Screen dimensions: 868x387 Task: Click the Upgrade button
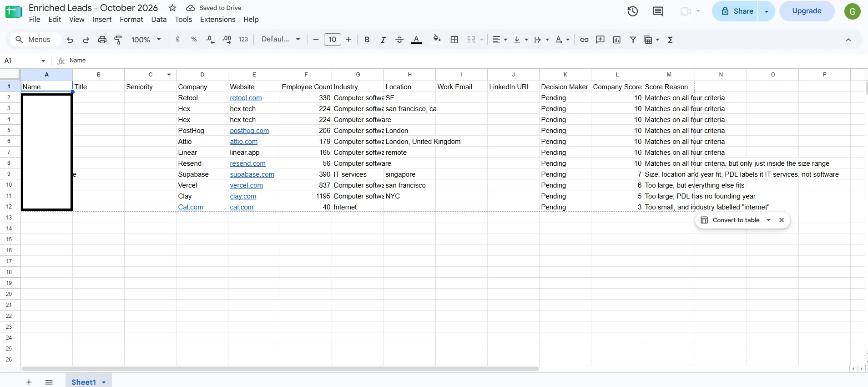point(807,11)
